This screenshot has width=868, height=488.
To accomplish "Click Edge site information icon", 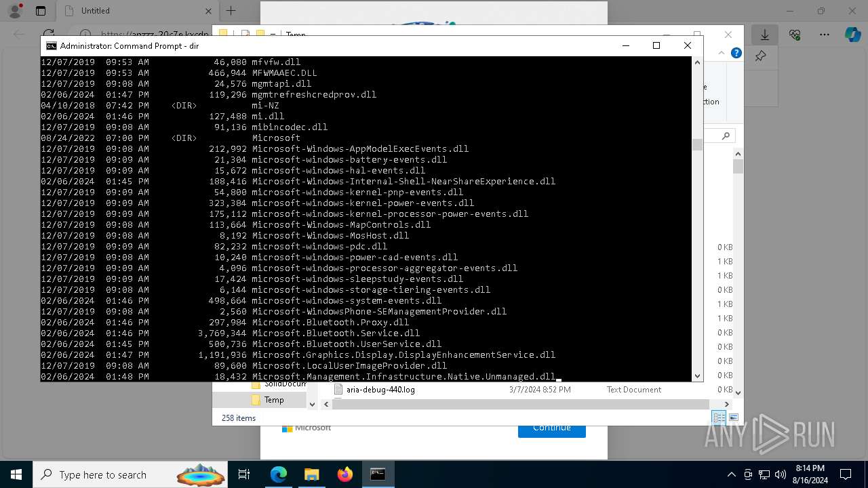I will pos(85,34).
